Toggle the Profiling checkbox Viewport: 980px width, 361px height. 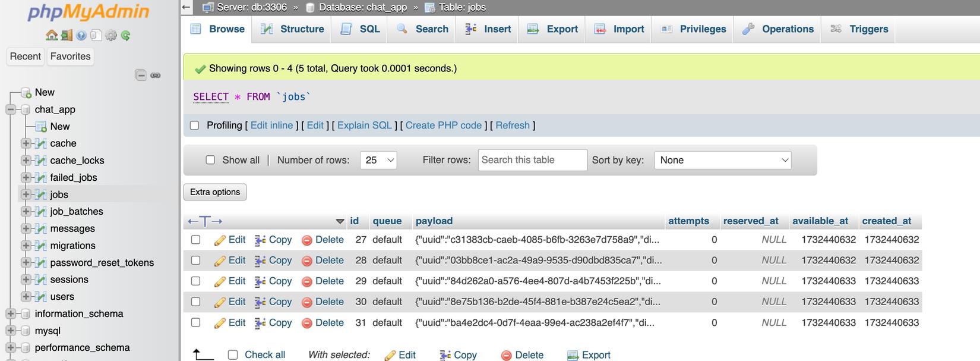click(x=194, y=125)
